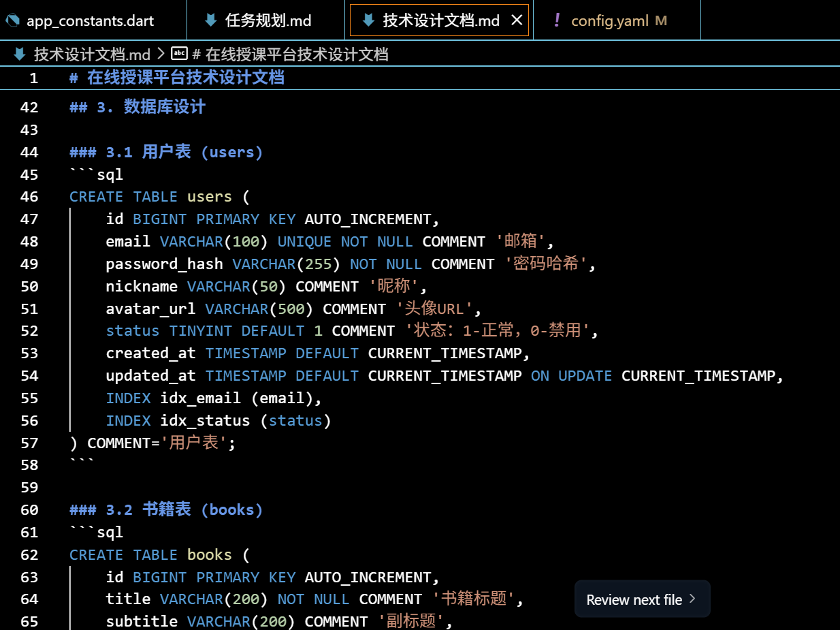Click the breadcrumb separator chevron
The image size is (840, 630).
pyautogui.click(x=161, y=54)
